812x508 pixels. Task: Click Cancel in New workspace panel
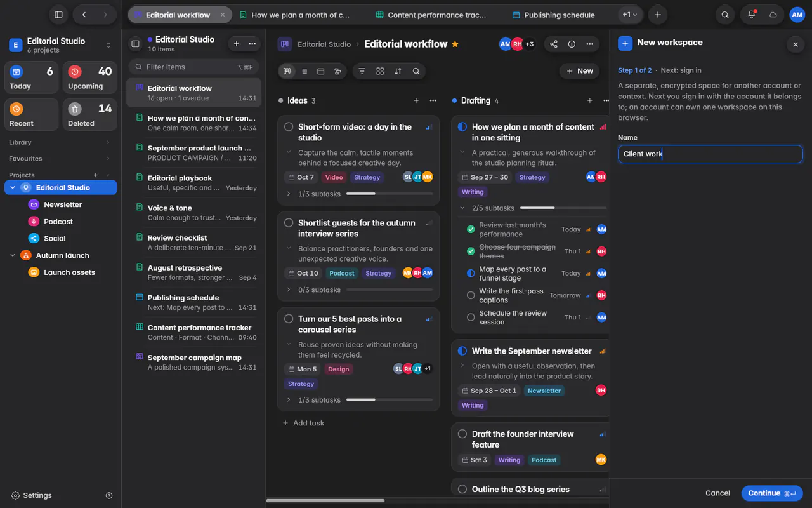coord(717,493)
